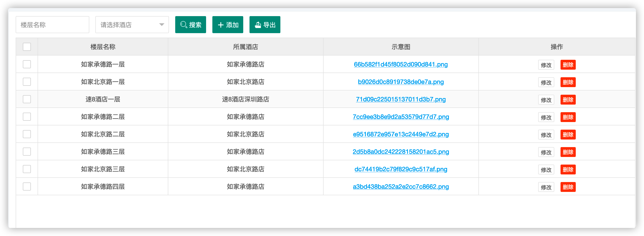Check the box for 如家北京路二层
The image size is (644, 236).
27,134
